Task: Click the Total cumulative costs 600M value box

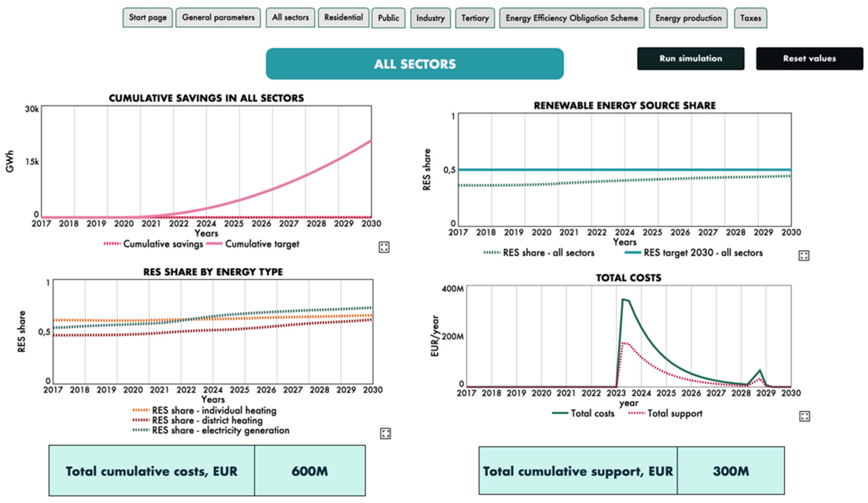Action: [310, 471]
